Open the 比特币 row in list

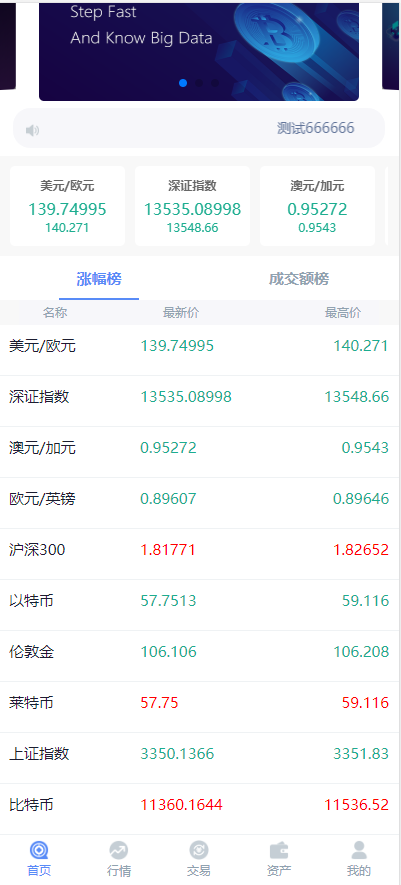[200, 805]
